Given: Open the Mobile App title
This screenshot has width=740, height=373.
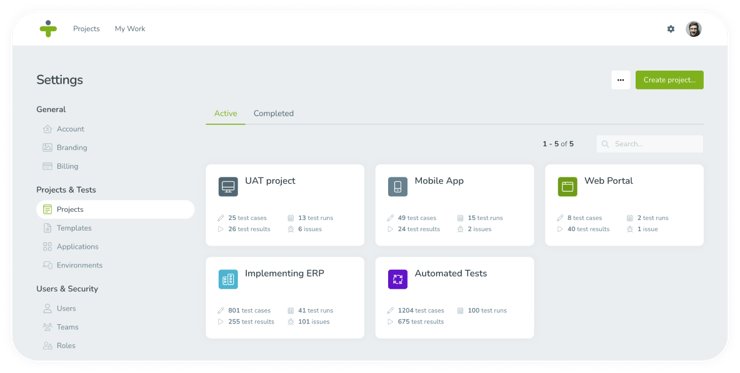Looking at the screenshot, I should tap(439, 181).
